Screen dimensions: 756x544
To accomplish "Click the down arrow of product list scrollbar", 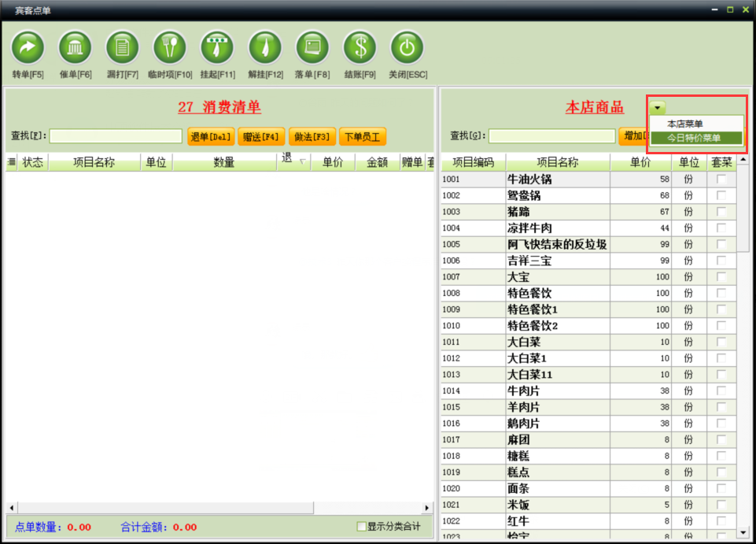I will (x=743, y=532).
